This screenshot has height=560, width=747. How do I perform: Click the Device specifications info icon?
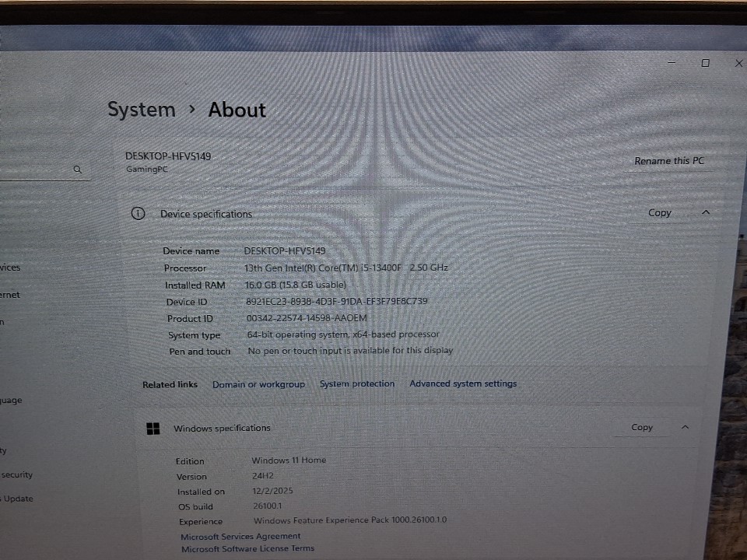138,214
